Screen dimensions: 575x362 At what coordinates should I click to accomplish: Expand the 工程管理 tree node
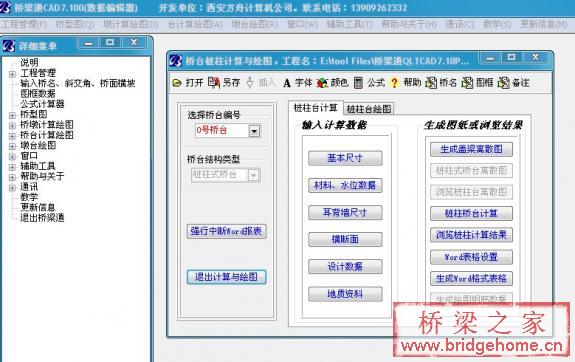pyautogui.click(x=12, y=74)
